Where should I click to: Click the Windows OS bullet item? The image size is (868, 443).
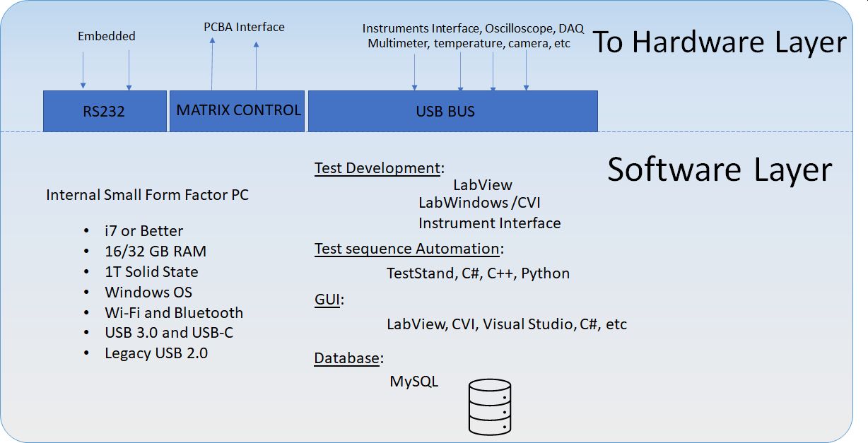pos(148,293)
